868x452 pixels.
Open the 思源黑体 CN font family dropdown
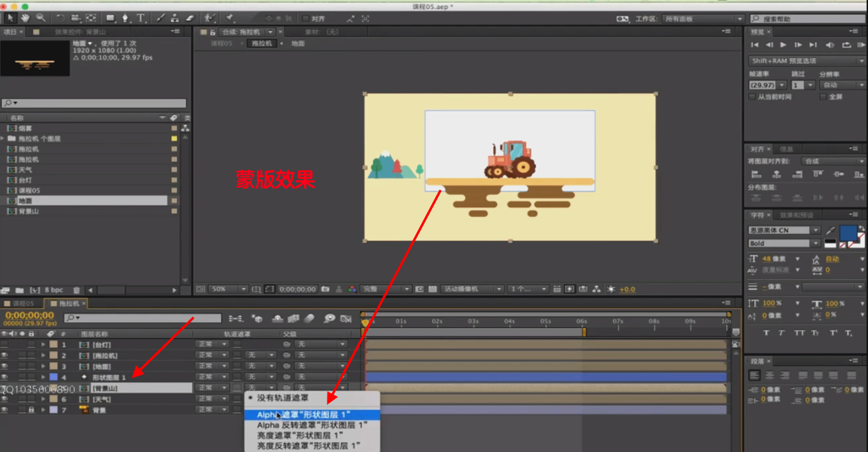(784, 230)
